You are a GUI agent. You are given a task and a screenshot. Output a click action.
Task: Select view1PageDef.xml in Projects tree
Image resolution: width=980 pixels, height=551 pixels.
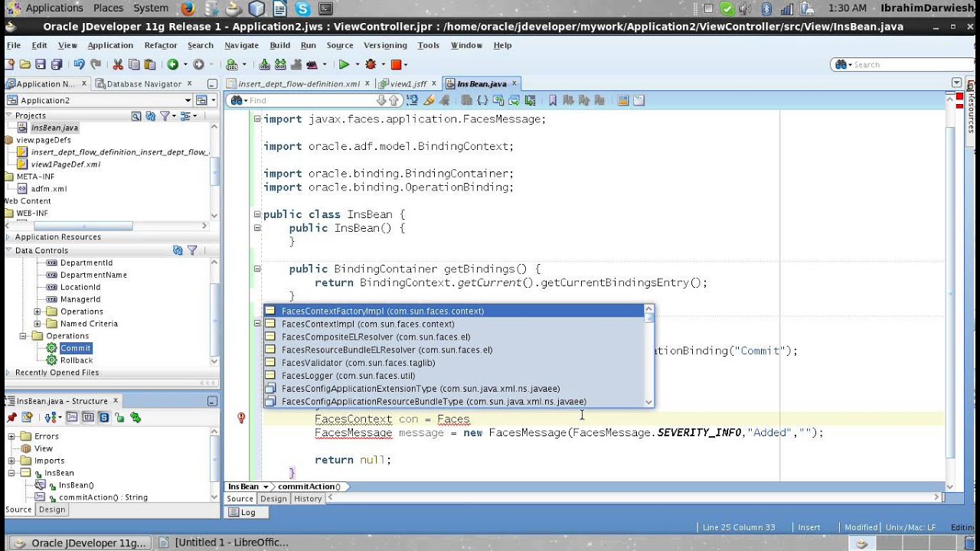click(65, 165)
